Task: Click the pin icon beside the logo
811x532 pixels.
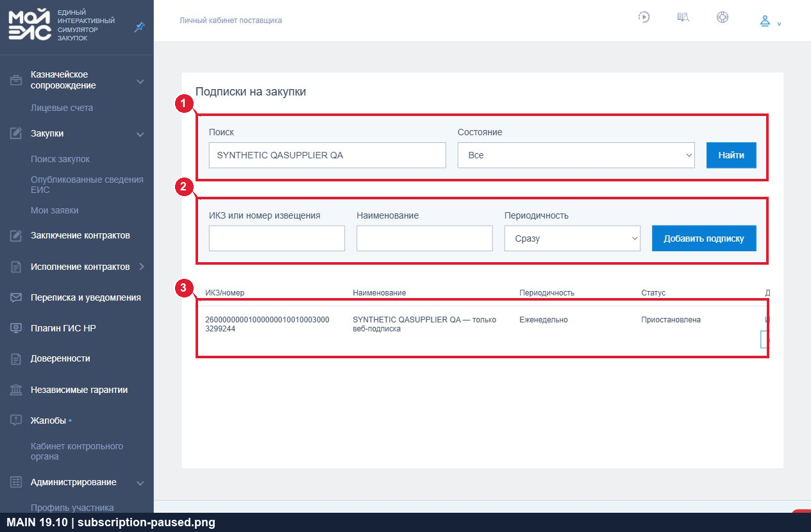Action: point(139,27)
